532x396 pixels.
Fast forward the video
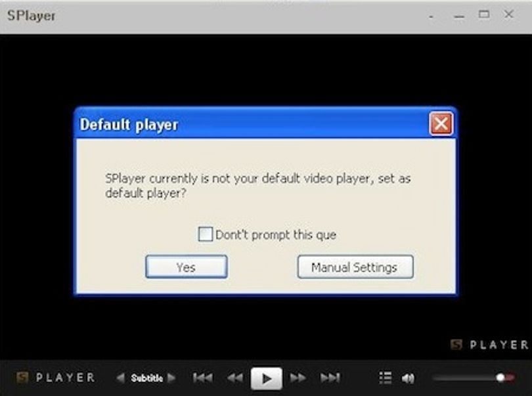(x=298, y=378)
